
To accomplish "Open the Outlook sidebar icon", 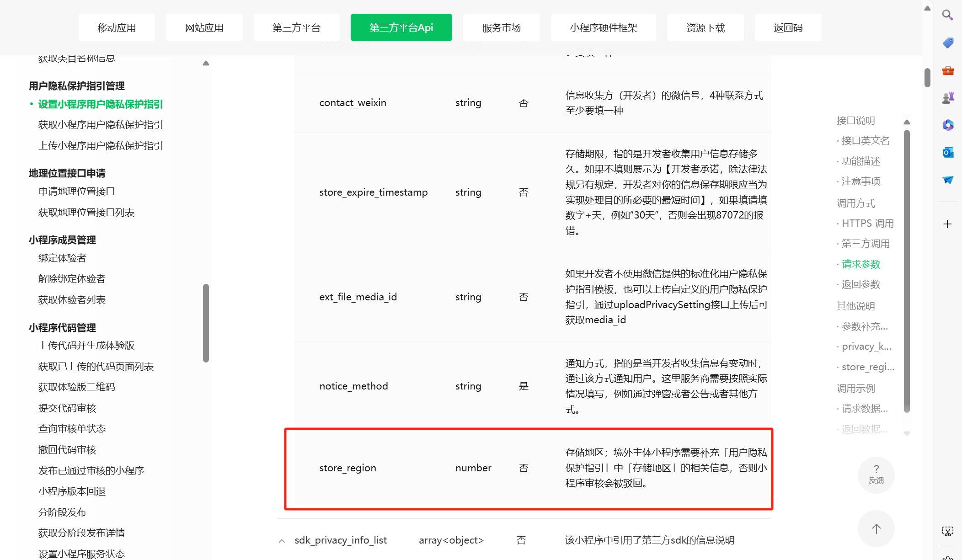I will click(x=947, y=152).
